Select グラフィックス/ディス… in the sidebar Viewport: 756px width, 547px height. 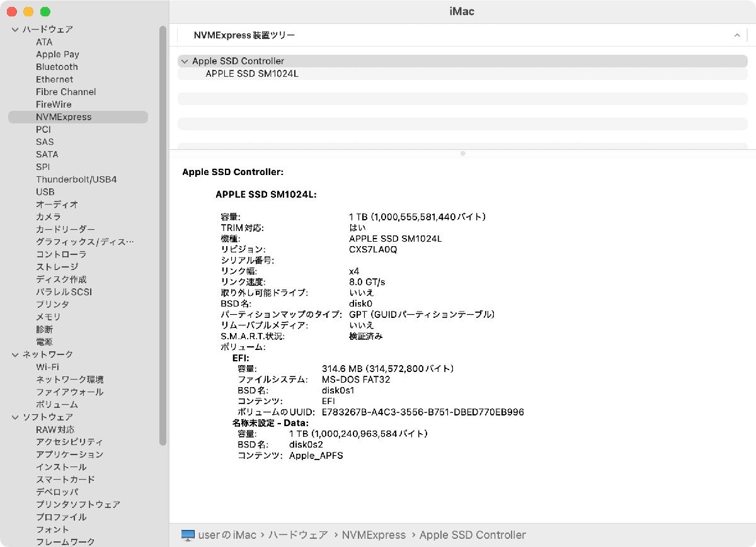85,242
